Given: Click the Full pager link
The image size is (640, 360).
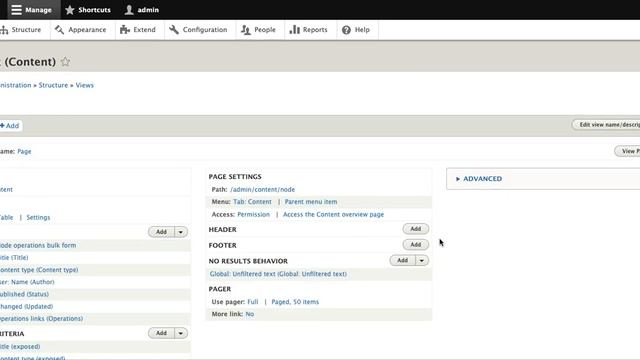Looking at the screenshot, I should [x=253, y=302].
